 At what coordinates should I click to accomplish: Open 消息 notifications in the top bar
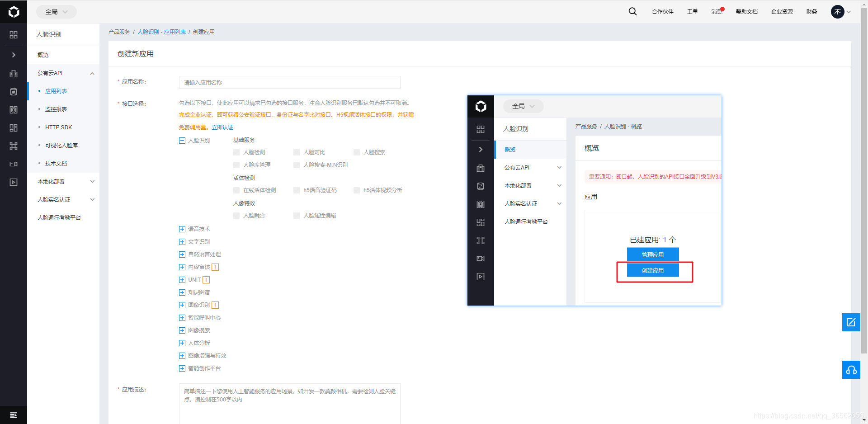coord(717,11)
